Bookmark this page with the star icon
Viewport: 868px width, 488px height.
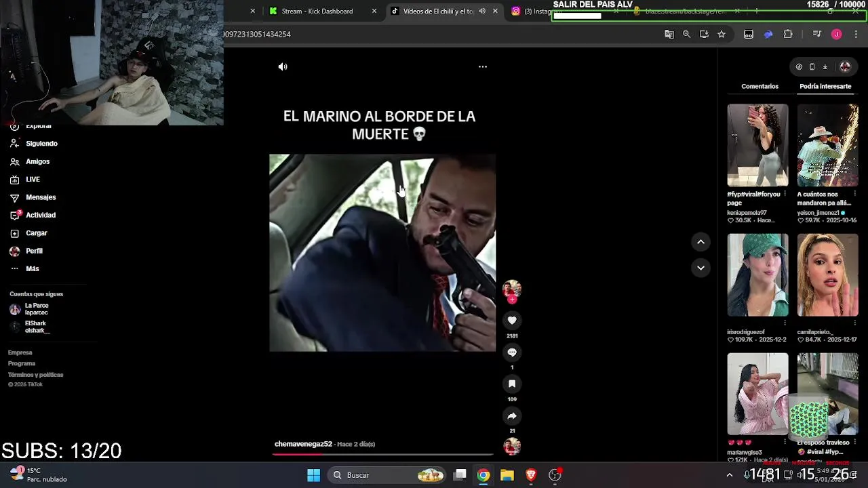(x=722, y=34)
